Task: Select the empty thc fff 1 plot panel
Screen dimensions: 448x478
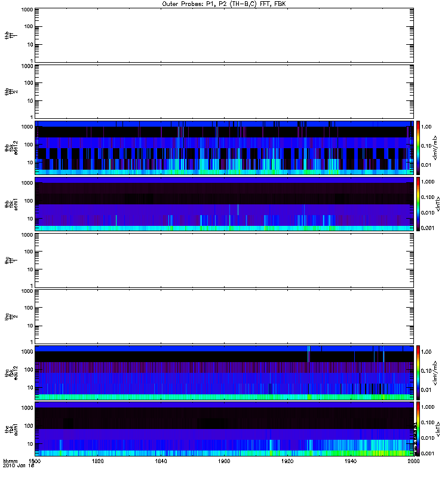Action: [x=224, y=261]
